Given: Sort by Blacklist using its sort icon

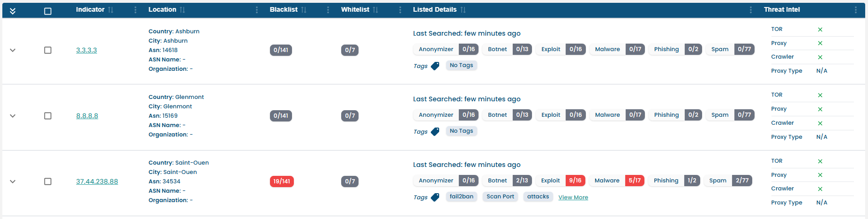Looking at the screenshot, I should (x=304, y=10).
